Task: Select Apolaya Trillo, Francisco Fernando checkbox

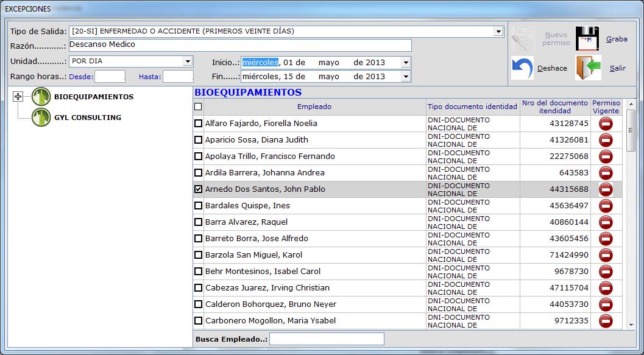Action: 199,156
